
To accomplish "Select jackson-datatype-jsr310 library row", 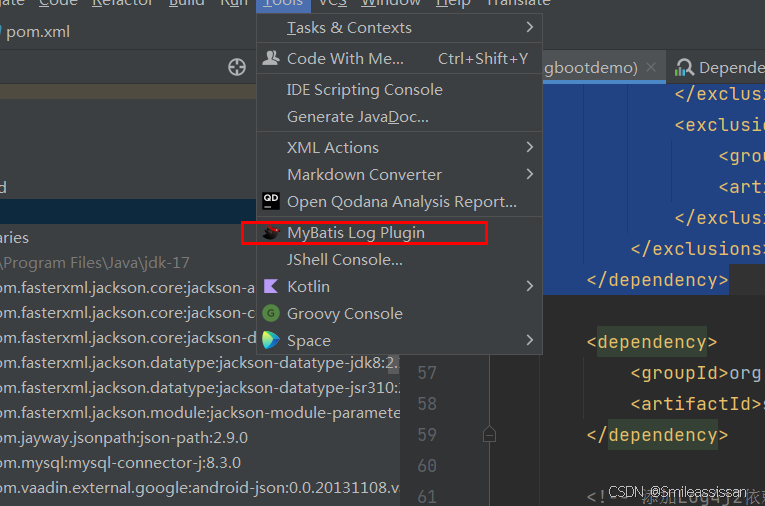I will coord(200,387).
